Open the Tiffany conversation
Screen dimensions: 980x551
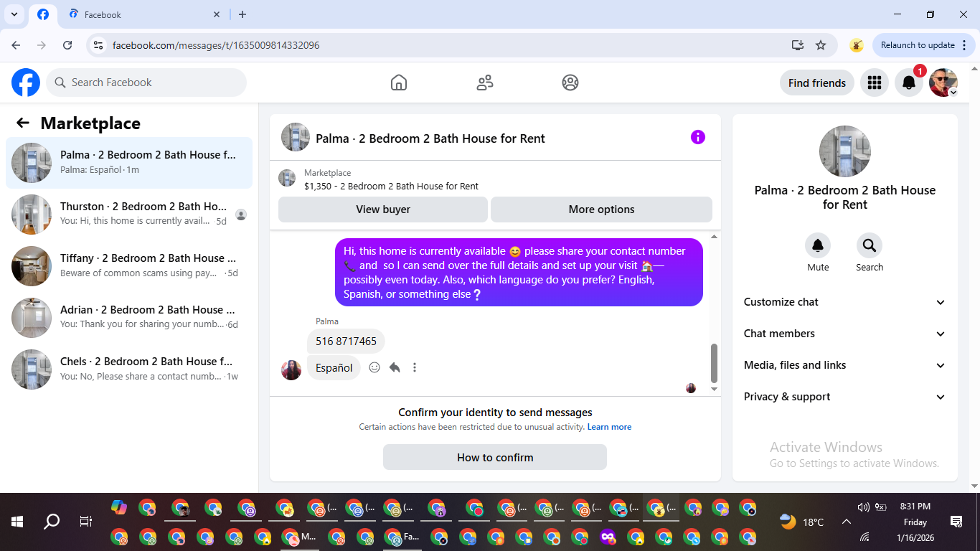129,266
